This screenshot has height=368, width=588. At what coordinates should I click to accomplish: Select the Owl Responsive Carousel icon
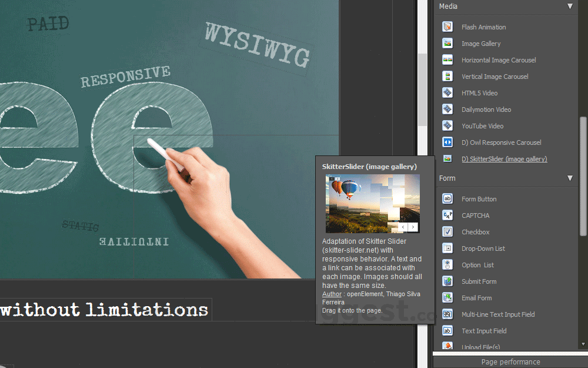(447, 142)
